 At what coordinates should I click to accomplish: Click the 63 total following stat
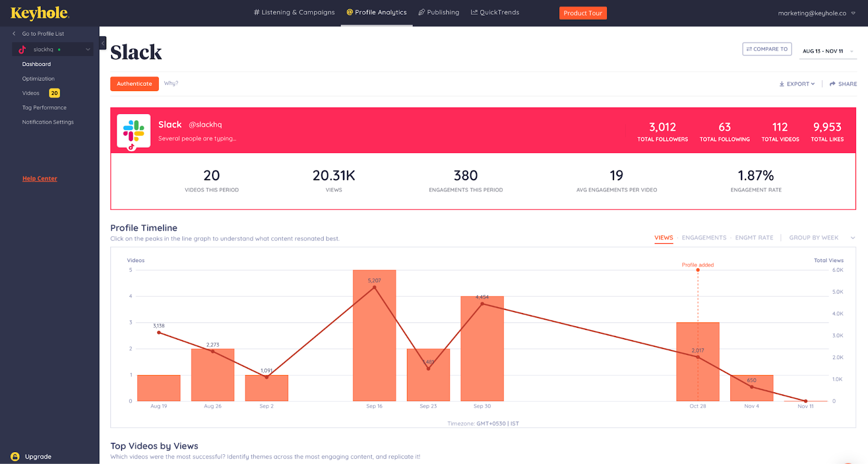(725, 131)
